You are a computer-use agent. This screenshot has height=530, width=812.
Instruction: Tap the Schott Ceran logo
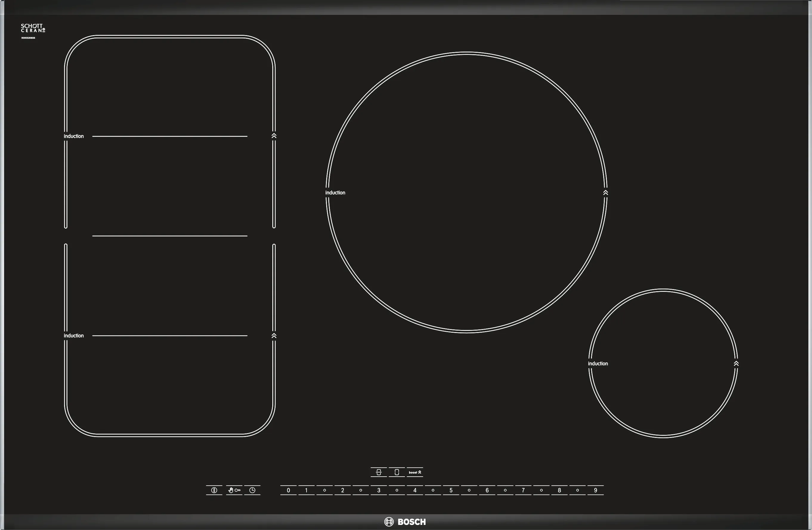(x=33, y=28)
